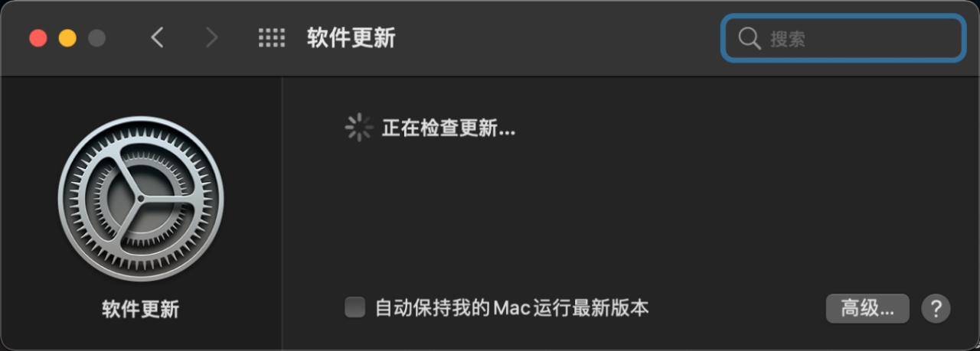Toggle the 自动保持我的 Mac 运行最新版本 label
Image resolution: width=980 pixels, height=351 pixels.
pyautogui.click(x=511, y=308)
